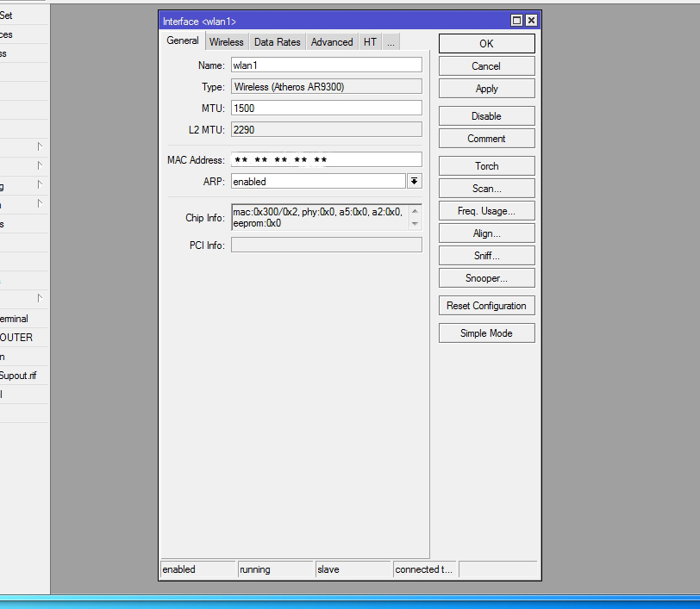Open the Data Rates tab
Image resolution: width=700 pixels, height=609 pixels.
(x=278, y=42)
